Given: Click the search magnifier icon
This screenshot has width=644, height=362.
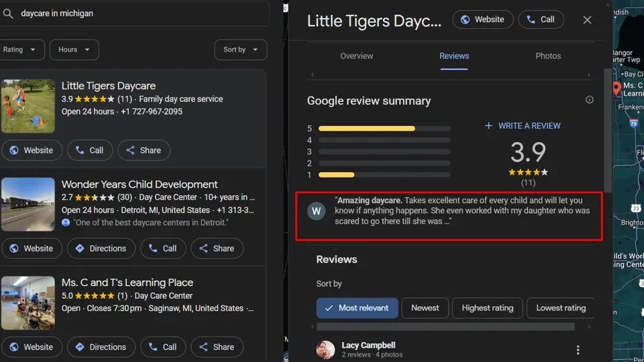Looking at the screenshot, I should 8,13.
